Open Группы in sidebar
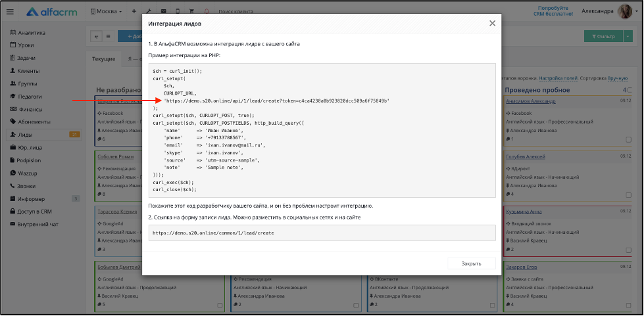Screen dimensions: 644x316 coord(24,83)
